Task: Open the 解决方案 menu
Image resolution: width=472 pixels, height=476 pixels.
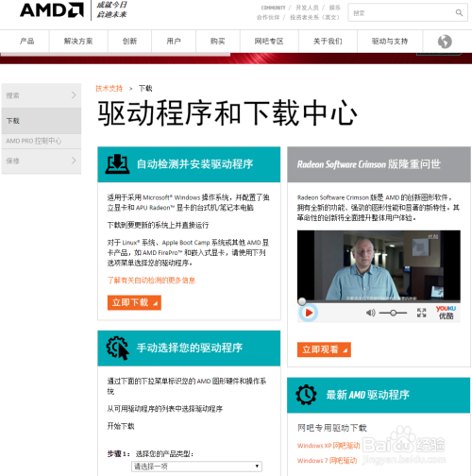Action: [x=78, y=42]
